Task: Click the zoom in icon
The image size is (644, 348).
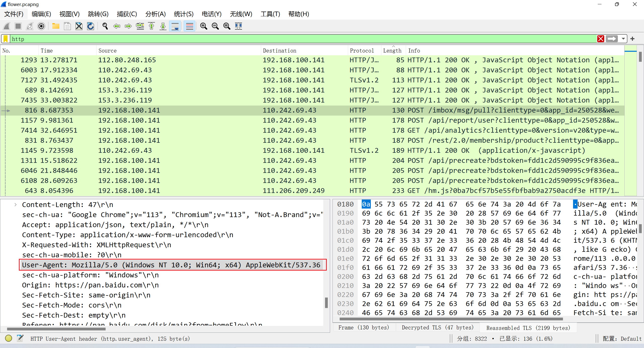Action: click(x=204, y=26)
